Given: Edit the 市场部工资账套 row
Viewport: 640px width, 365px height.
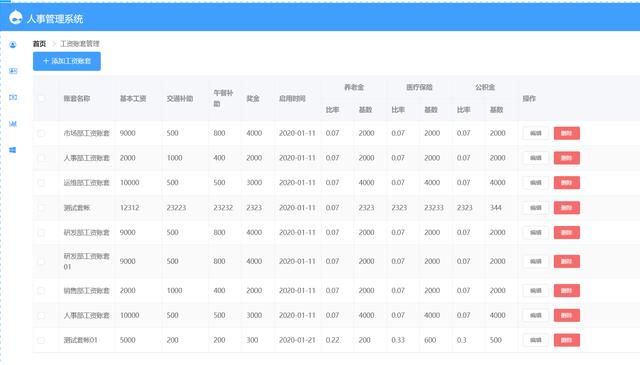Looking at the screenshot, I should tap(536, 133).
